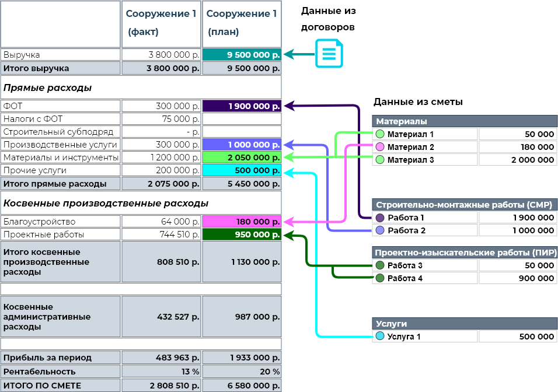558x392 pixels.
Task: Click the Рентабельность row label
Action: [x=61, y=372]
